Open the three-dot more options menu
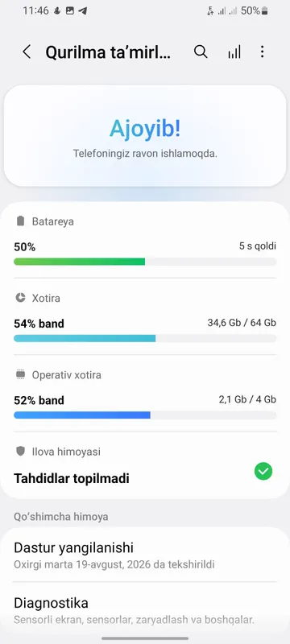Screen dimensions: 290x644 click(262, 52)
